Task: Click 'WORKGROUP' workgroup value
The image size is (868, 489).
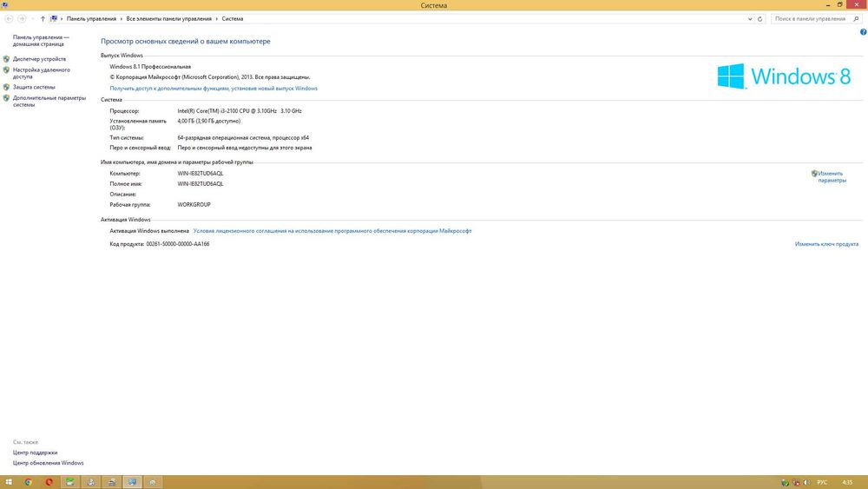Action: coord(194,204)
